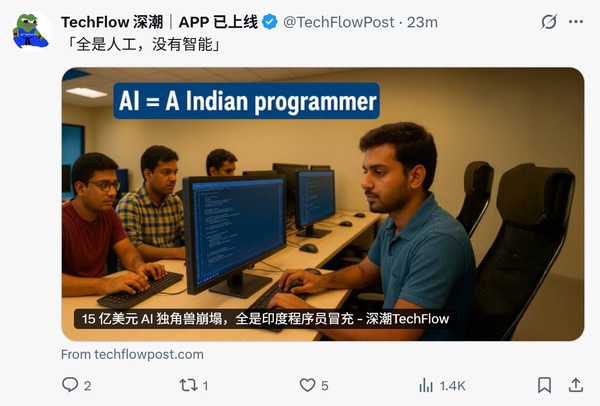The image size is (600, 406).
Task: Open the 23m timestamp link
Action: pyautogui.click(x=422, y=22)
